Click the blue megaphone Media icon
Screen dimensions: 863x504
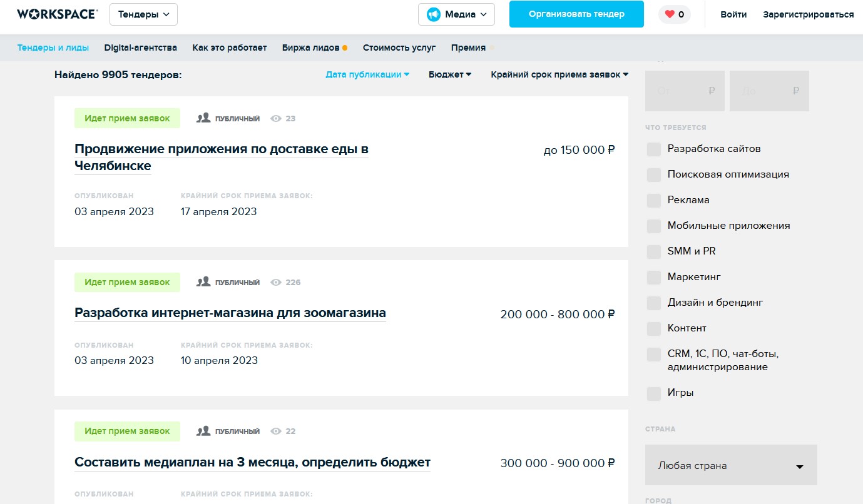point(434,14)
